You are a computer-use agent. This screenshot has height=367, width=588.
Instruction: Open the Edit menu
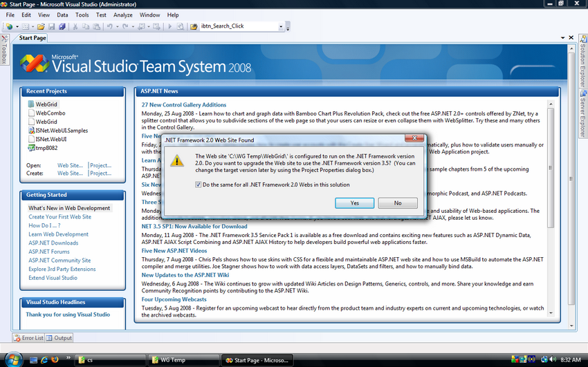coord(26,15)
